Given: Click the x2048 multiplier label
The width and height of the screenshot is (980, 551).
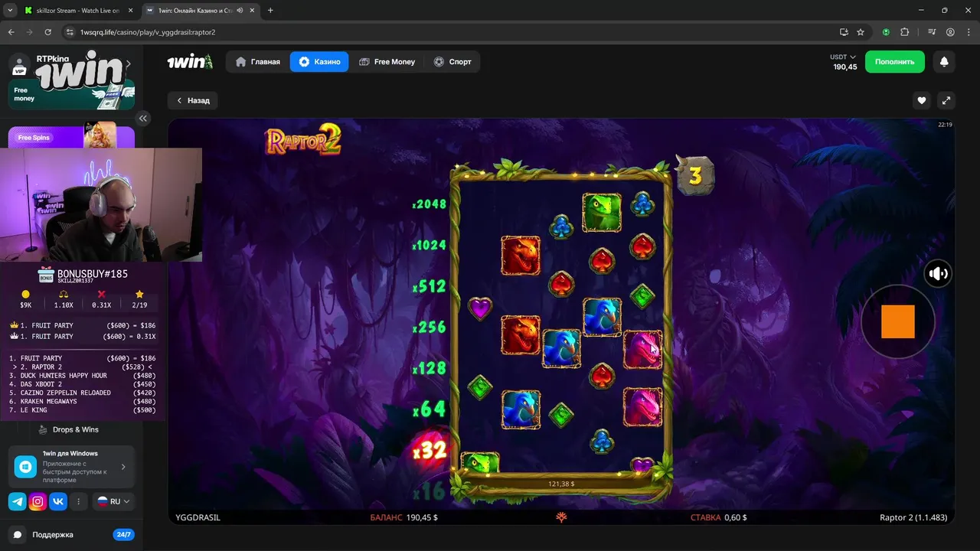Looking at the screenshot, I should [x=429, y=204].
